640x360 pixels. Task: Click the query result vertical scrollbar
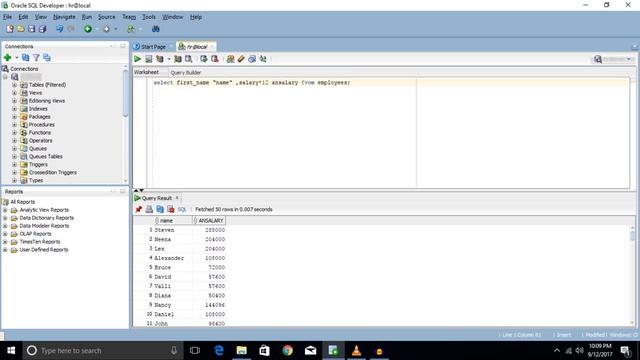pos(632,236)
